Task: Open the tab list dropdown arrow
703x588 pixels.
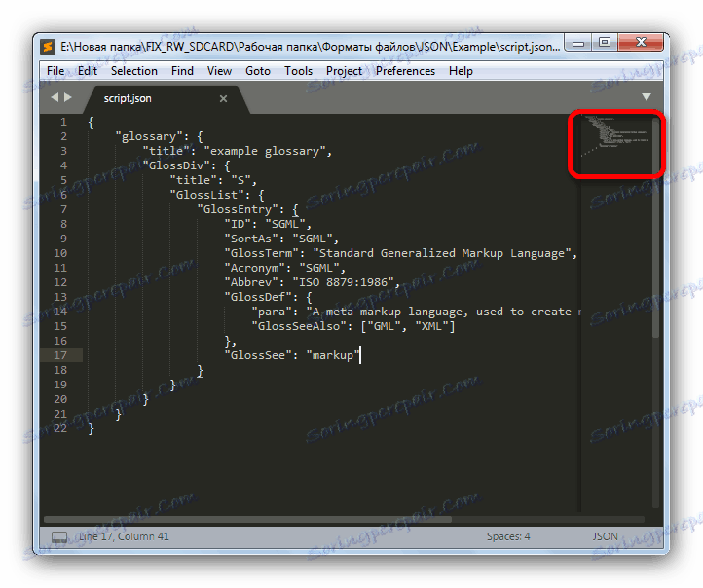Action: (x=647, y=97)
